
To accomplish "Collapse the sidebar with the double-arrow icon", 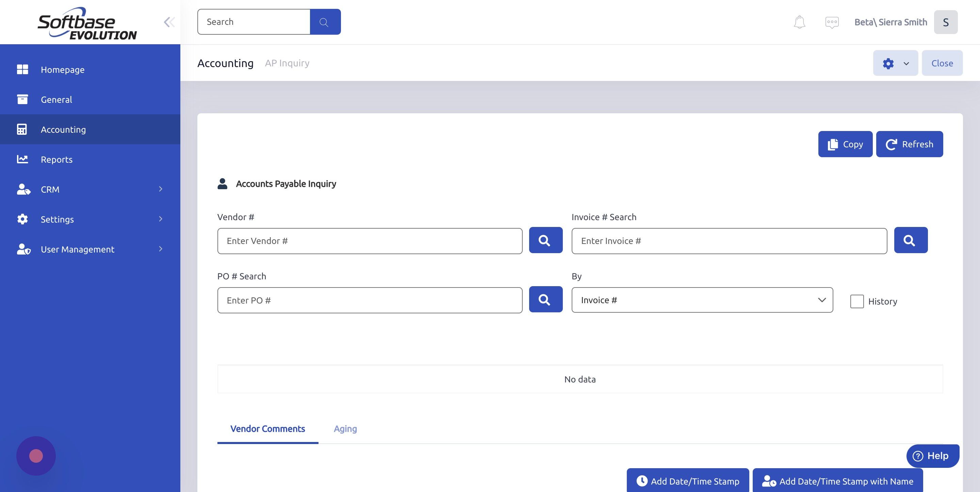I will click(169, 22).
